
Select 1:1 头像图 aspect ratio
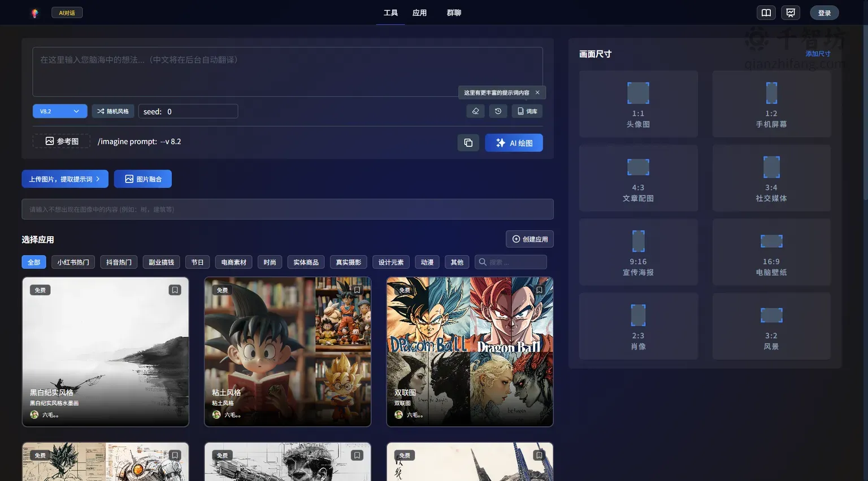tap(639, 104)
